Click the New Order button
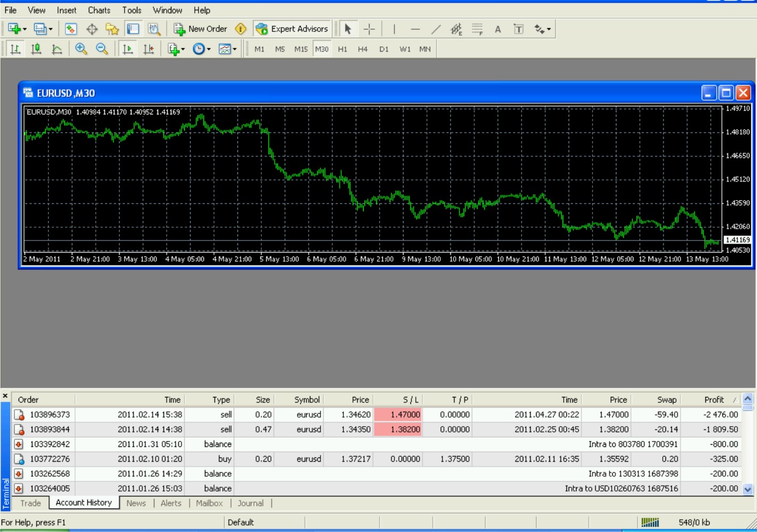757x532 pixels. 201,29
